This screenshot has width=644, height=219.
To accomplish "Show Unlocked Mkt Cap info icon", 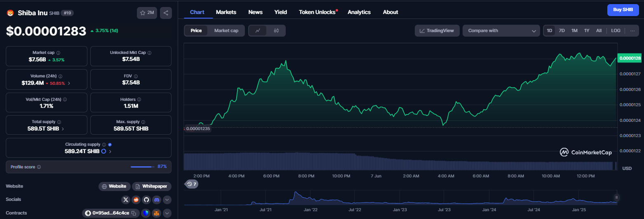I will pyautogui.click(x=149, y=53).
